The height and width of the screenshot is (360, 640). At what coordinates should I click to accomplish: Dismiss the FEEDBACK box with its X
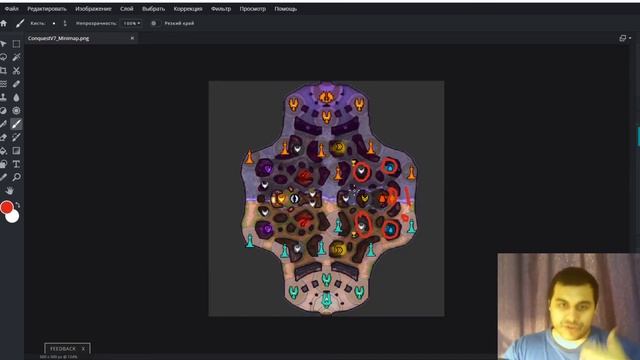[x=83, y=349]
